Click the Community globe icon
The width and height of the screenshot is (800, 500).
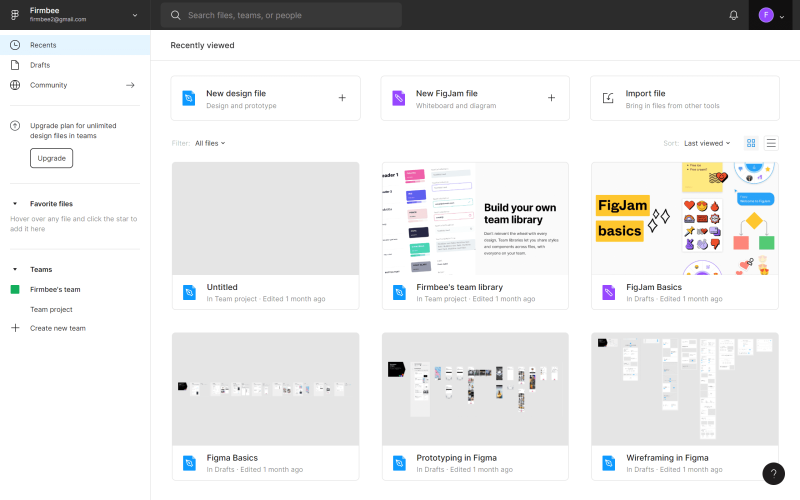[x=15, y=85]
